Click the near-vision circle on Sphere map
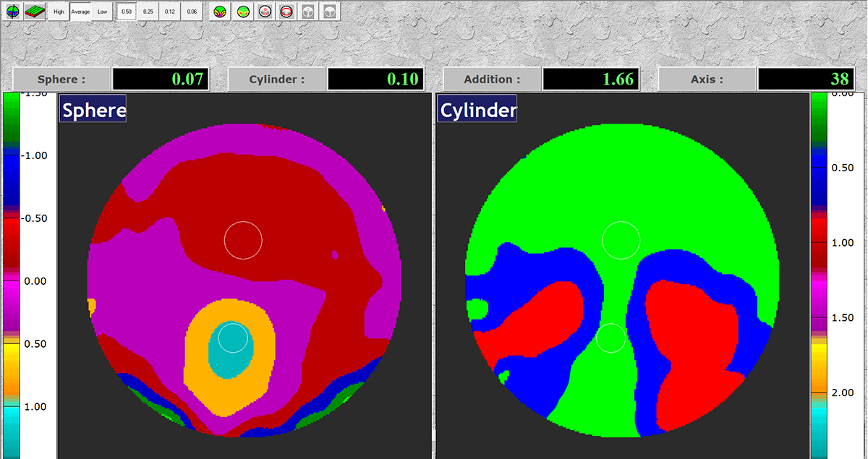Screen dimensions: 868x459 [232, 338]
